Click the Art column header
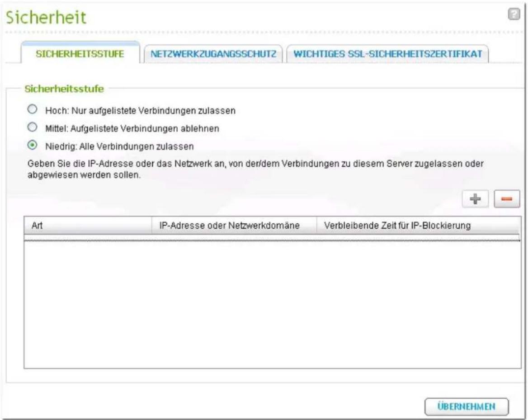Image resolution: width=528 pixels, height=420 pixels. [88, 225]
